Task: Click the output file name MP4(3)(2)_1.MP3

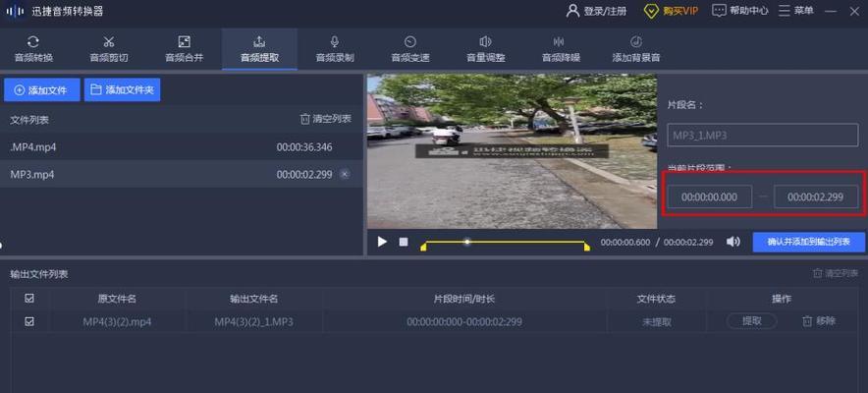Action: 254,321
